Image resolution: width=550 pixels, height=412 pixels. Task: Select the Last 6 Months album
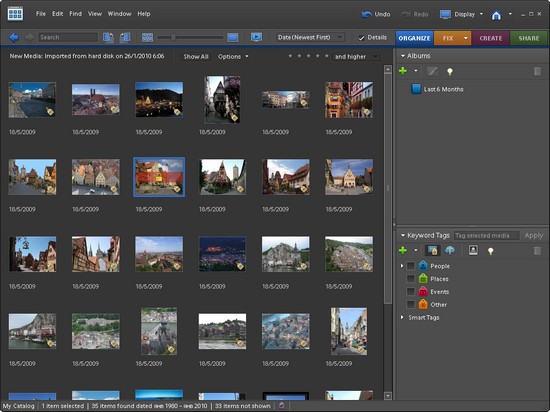pos(437,89)
